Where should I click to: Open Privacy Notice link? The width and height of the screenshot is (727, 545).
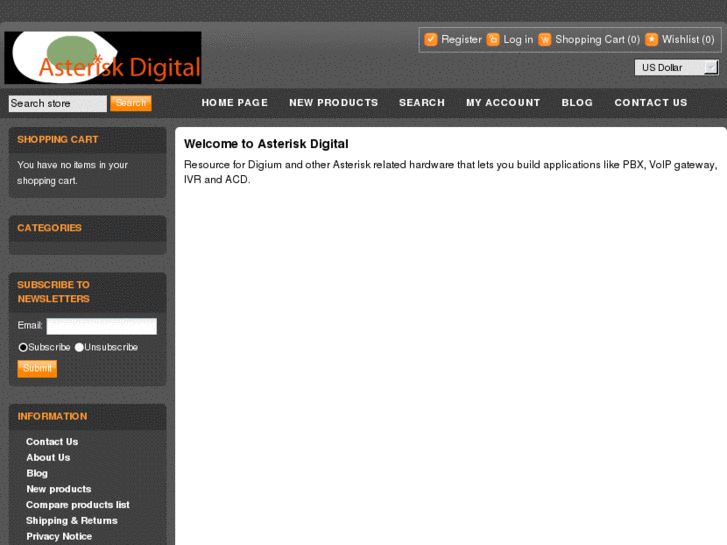(59, 537)
